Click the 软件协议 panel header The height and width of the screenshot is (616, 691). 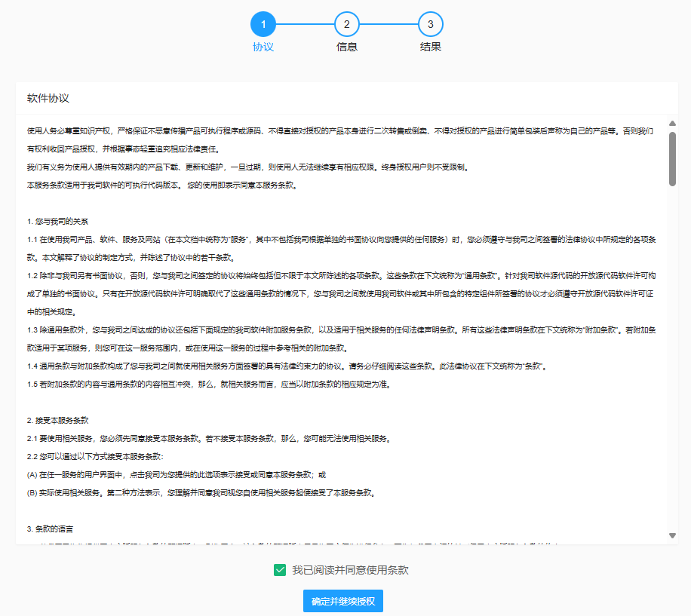pyautogui.click(x=48, y=98)
